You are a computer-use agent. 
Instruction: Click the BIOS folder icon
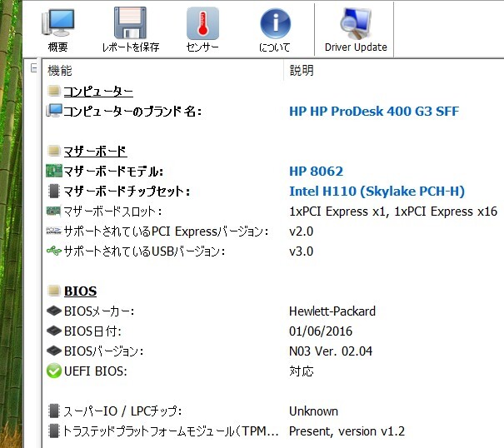[x=53, y=291]
